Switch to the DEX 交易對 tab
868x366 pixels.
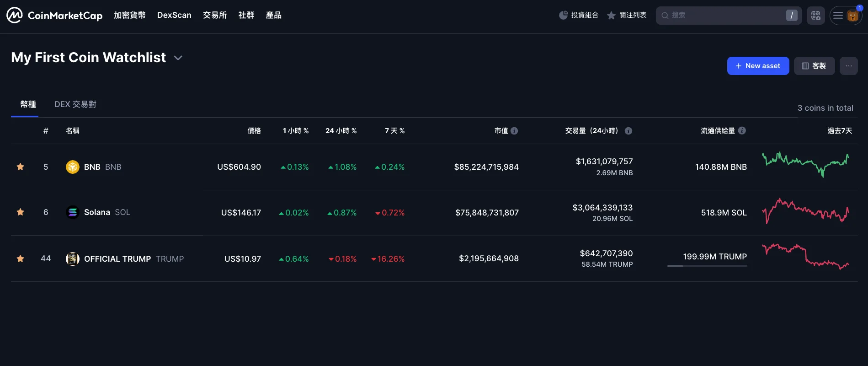(75, 104)
